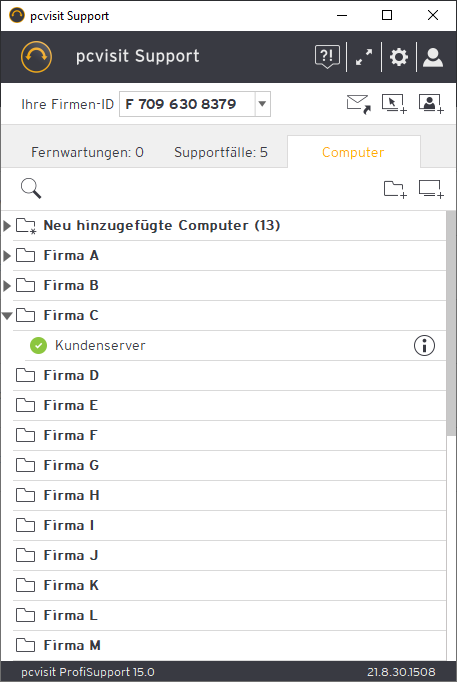The image size is (457, 682).
Task: Switch to the Fernwartungen tab
Action: [x=87, y=152]
